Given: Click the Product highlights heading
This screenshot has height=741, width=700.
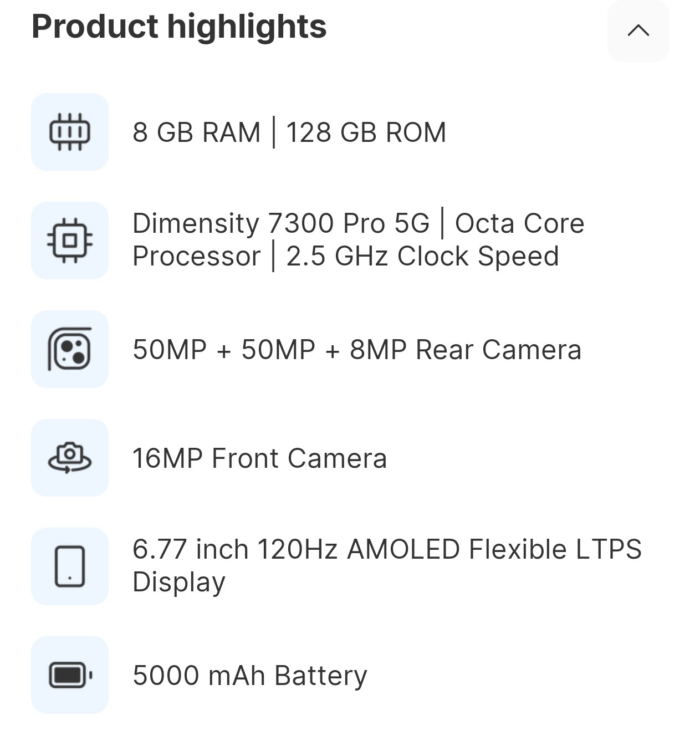Looking at the screenshot, I should click(179, 27).
